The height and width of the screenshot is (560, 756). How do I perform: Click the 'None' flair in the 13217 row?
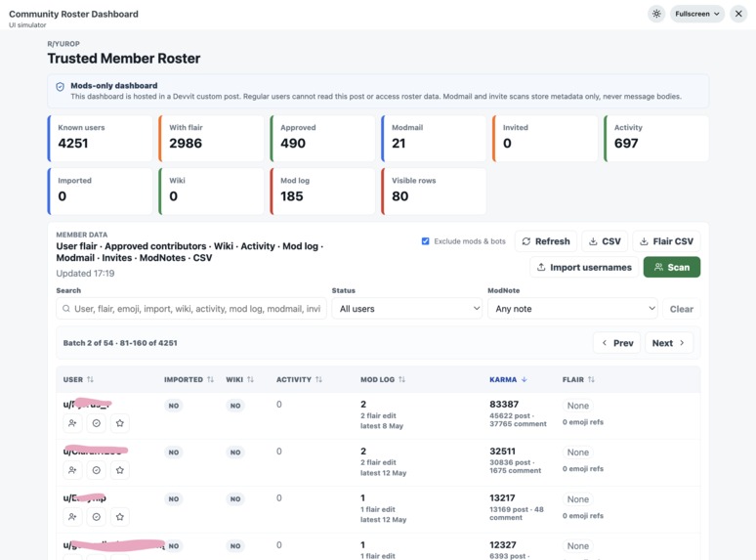(577, 499)
